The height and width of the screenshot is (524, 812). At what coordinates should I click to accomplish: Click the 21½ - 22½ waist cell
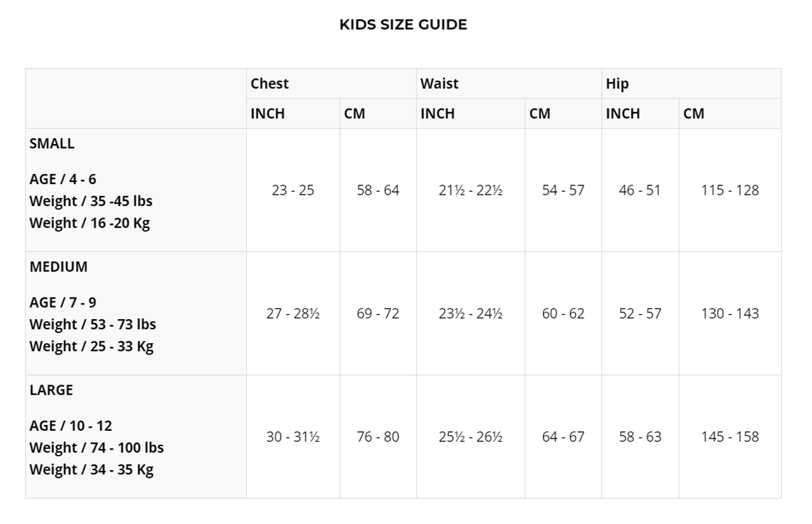[x=471, y=190]
